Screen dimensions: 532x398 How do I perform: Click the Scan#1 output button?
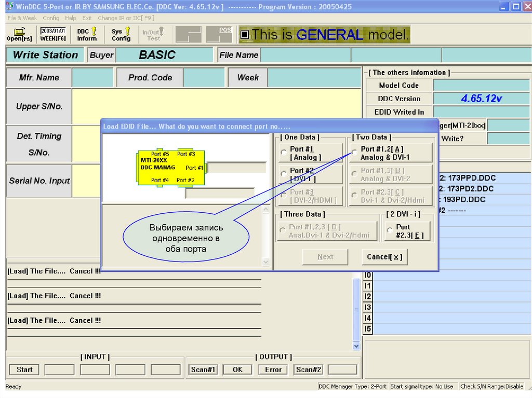click(x=203, y=369)
